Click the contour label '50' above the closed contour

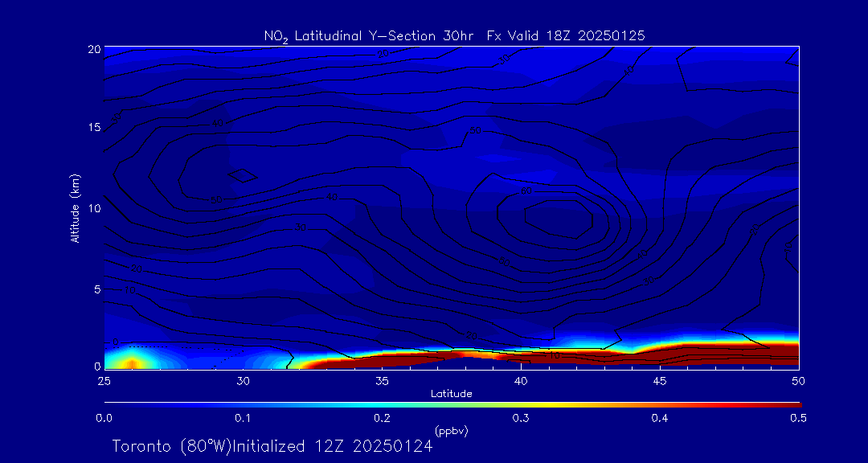tap(527, 191)
